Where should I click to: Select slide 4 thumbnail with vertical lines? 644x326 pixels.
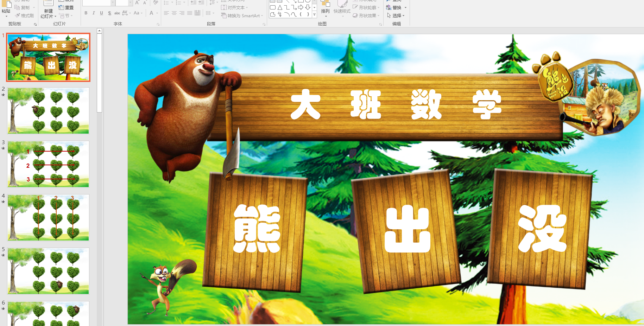tap(49, 218)
